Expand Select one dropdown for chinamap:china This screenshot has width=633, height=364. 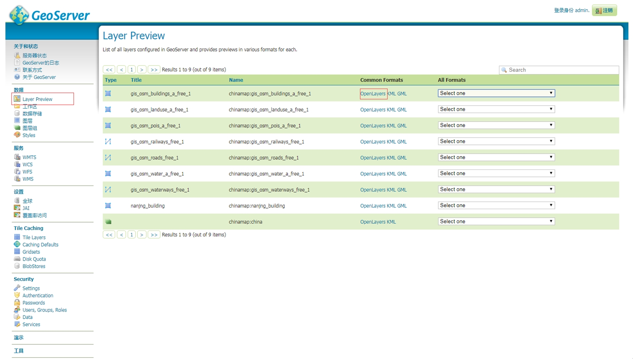(496, 221)
